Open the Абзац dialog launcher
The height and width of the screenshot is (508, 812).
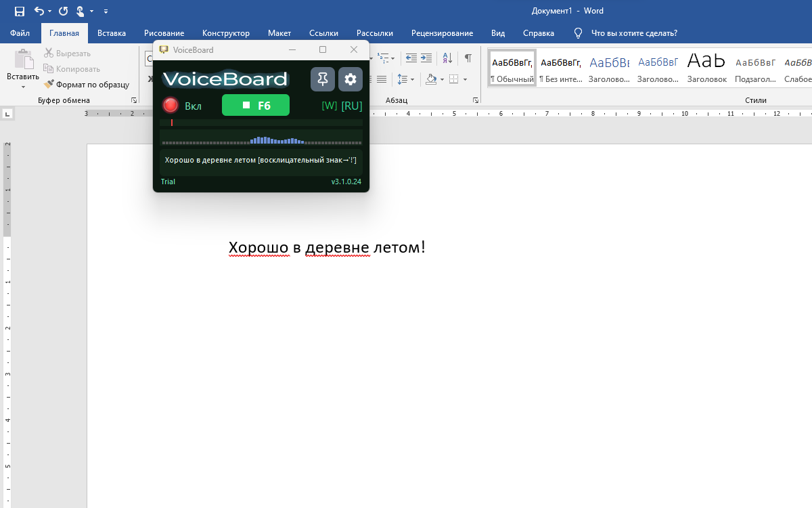pos(475,100)
